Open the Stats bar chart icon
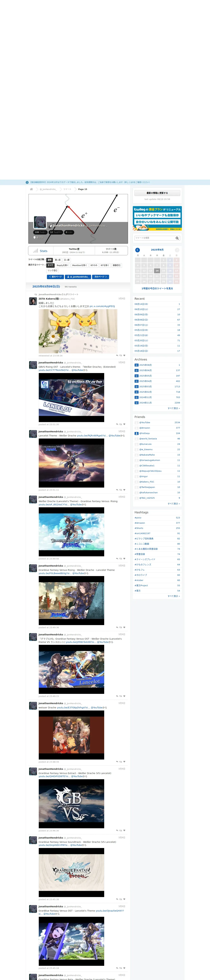Image resolution: width=210 pixels, height=980 pixels. 35,251
